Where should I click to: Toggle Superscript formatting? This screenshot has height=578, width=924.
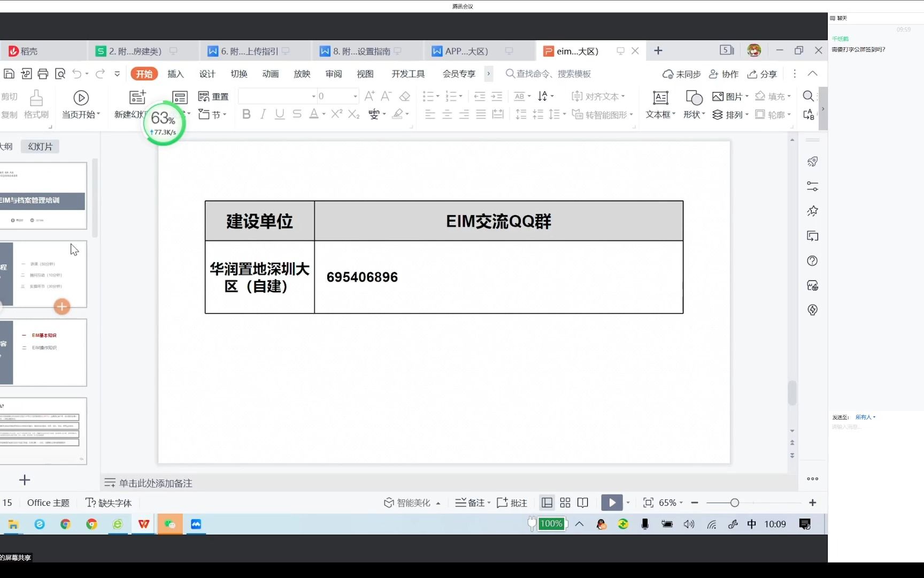pos(336,114)
